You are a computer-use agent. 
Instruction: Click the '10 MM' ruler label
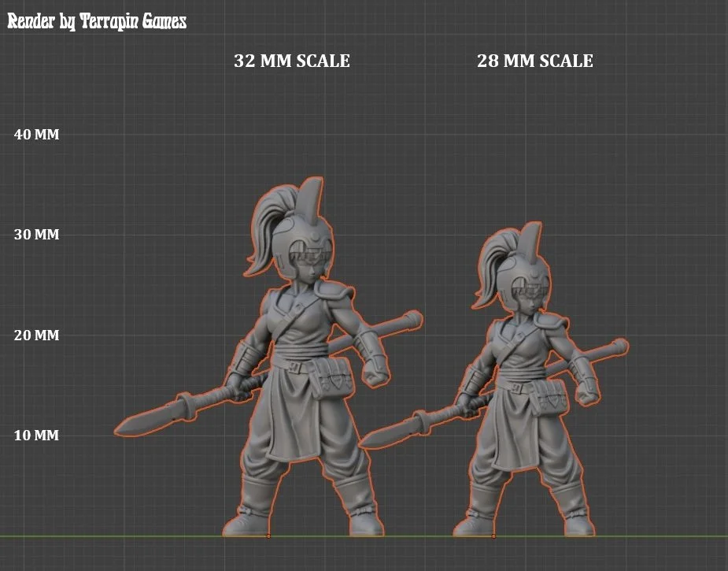tap(37, 436)
